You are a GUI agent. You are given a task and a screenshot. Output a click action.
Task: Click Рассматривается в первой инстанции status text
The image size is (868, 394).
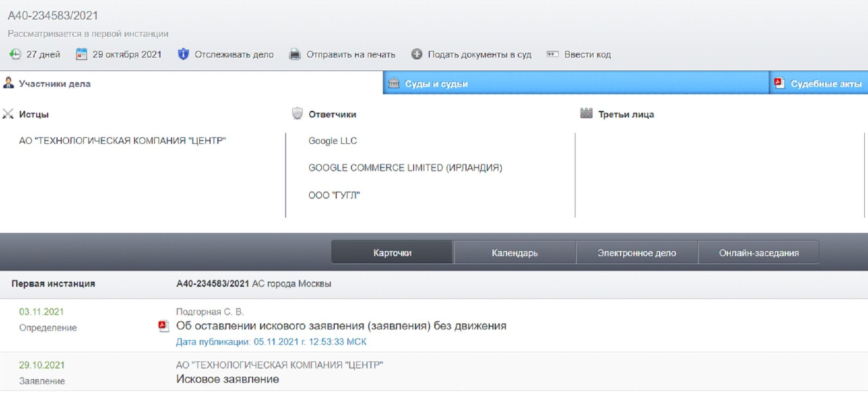point(88,34)
